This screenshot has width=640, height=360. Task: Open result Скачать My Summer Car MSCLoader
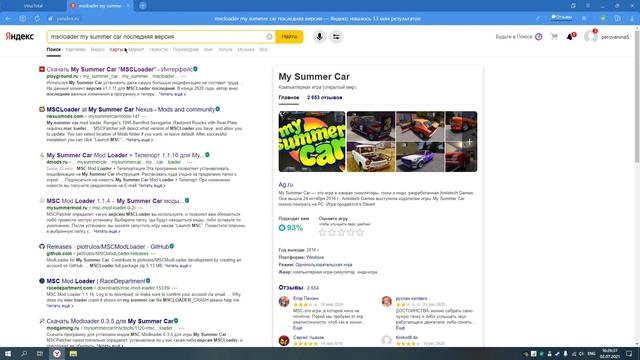[x=119, y=69]
